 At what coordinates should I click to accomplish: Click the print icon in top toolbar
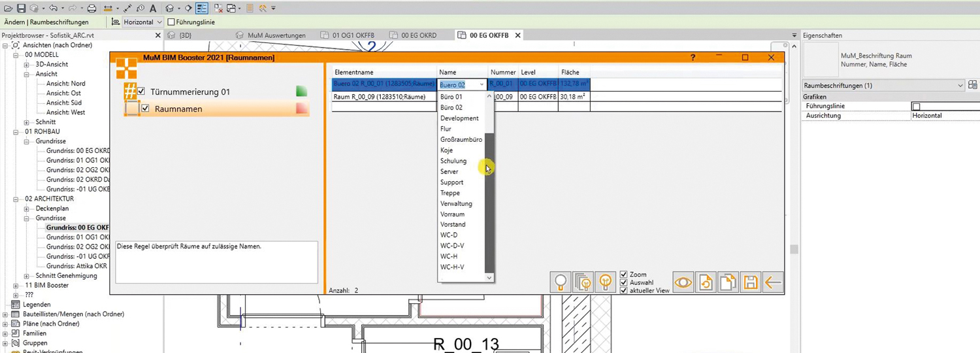pos(91,8)
